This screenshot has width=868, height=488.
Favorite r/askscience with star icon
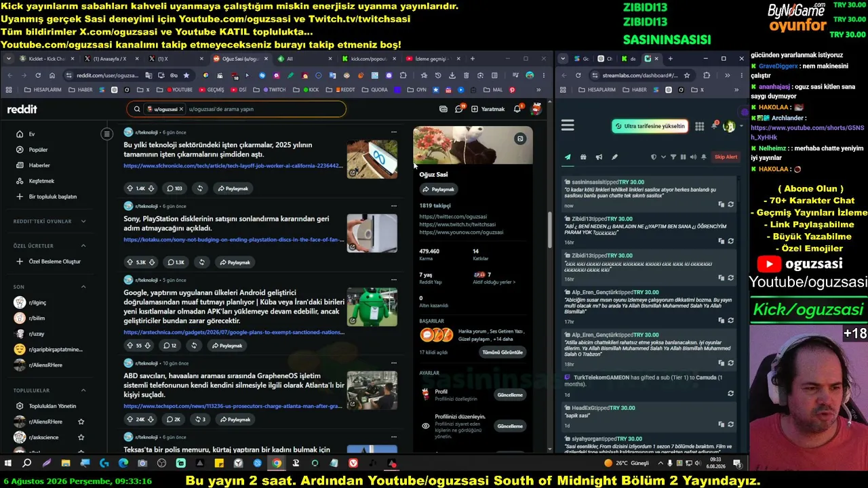tap(81, 437)
